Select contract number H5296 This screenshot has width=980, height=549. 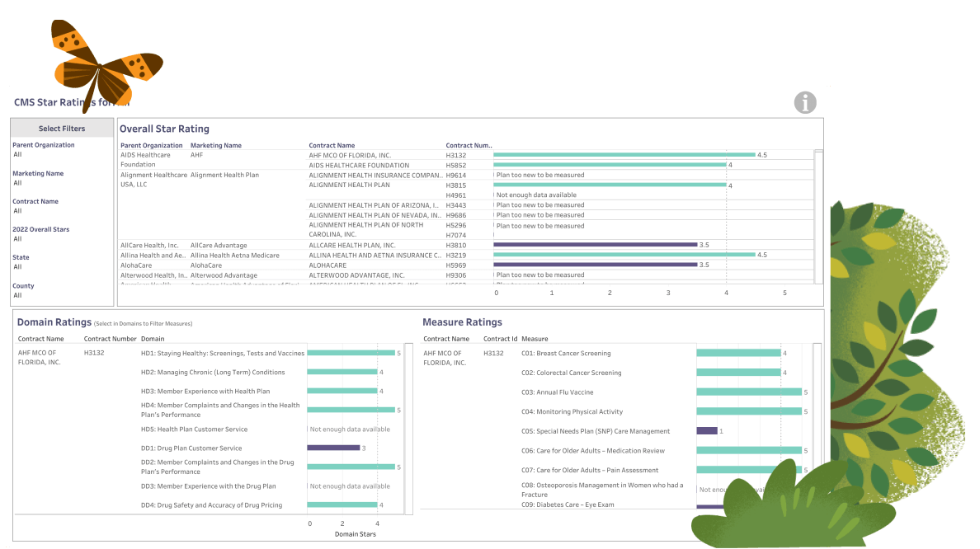point(455,226)
